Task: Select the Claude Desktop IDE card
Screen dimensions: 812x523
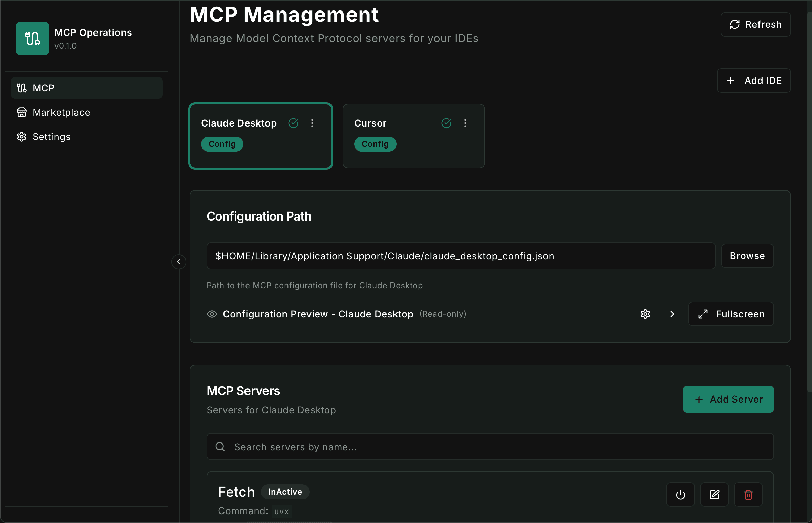Action: (x=261, y=136)
